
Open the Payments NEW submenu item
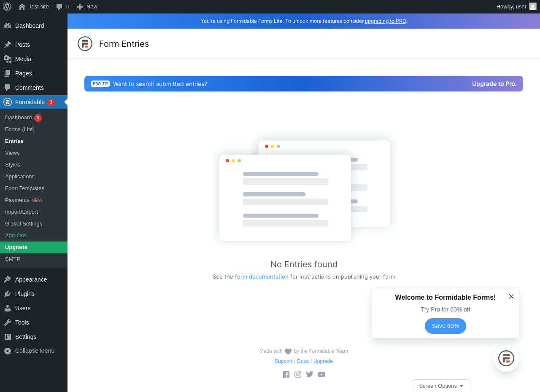click(x=34, y=200)
